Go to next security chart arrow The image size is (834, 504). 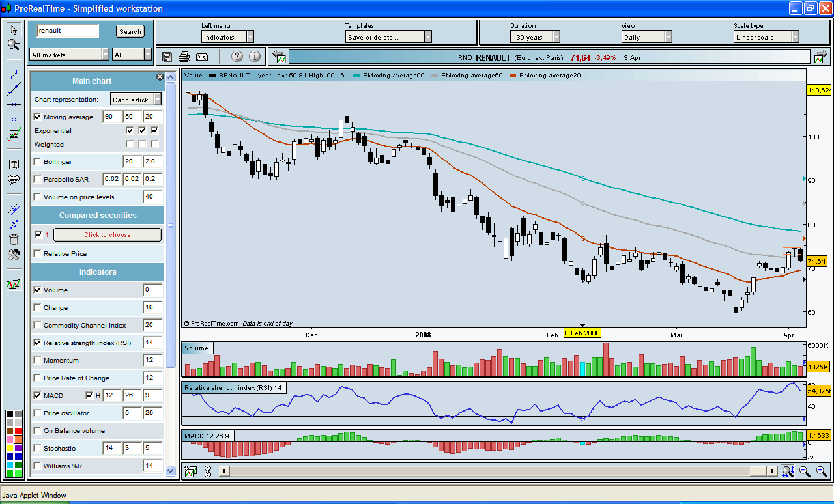coord(822,57)
